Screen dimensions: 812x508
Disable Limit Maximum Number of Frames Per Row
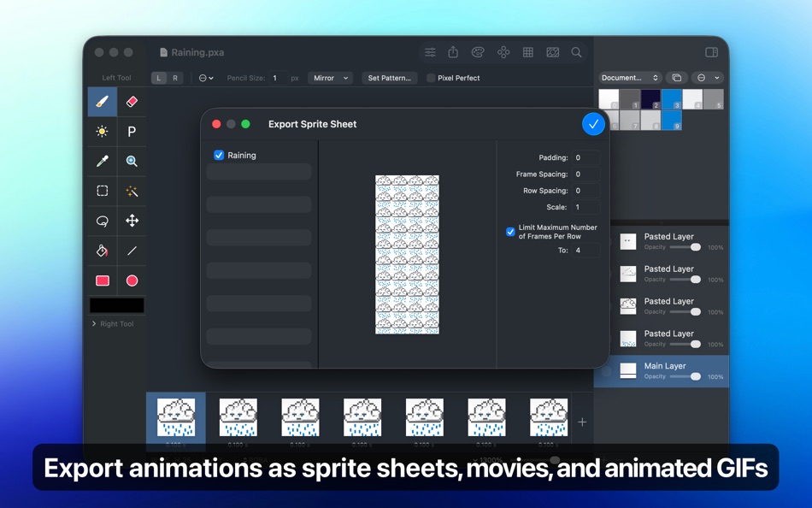coord(510,230)
